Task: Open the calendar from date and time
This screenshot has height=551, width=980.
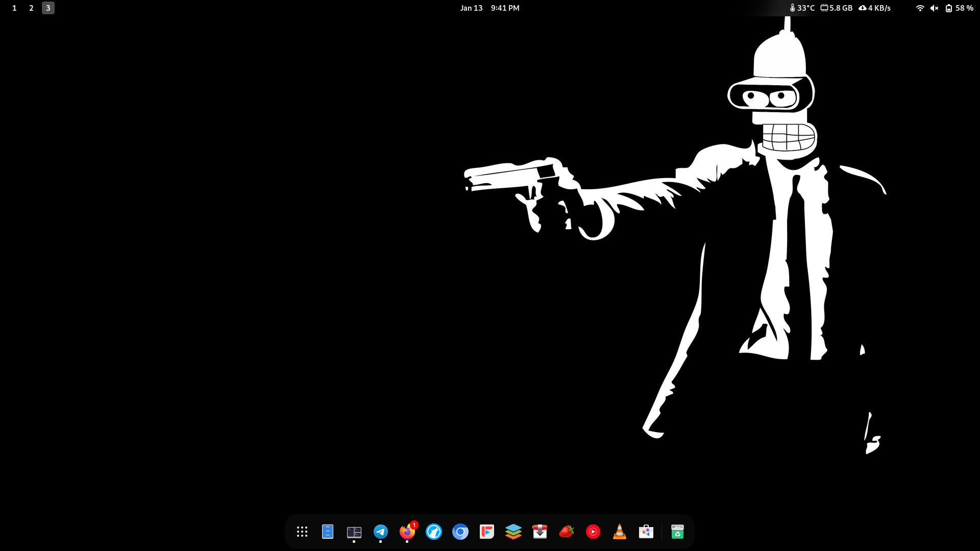Action: point(489,8)
